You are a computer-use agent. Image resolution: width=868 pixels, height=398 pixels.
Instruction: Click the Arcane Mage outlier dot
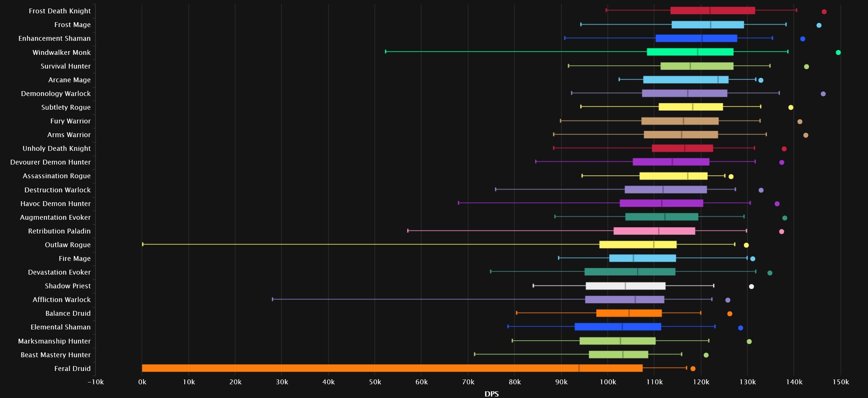tap(760, 80)
